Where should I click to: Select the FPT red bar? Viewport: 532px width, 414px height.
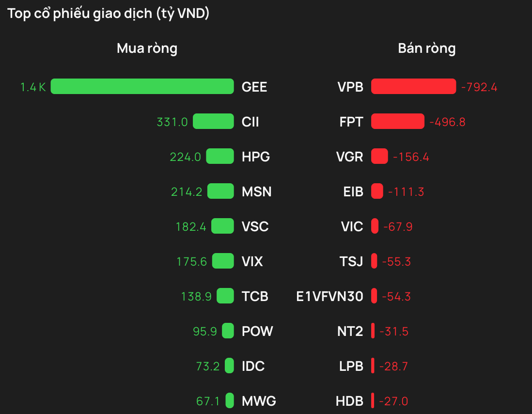coord(397,121)
